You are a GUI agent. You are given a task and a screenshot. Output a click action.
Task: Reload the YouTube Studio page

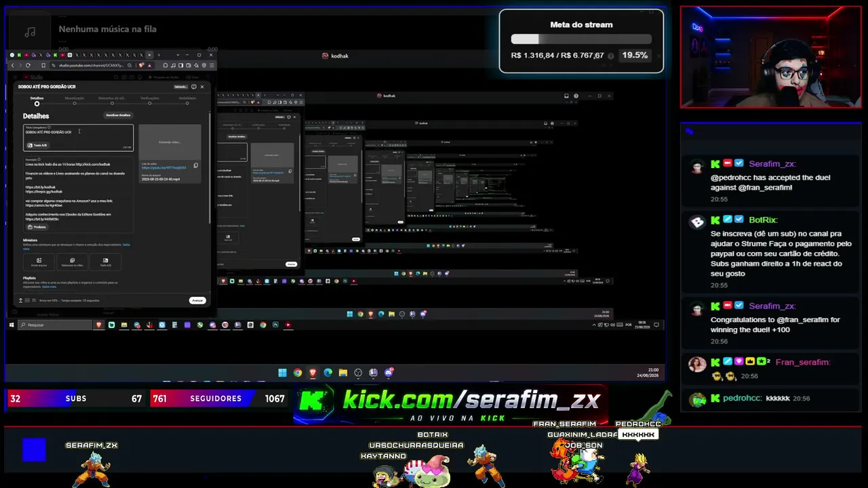(28, 65)
